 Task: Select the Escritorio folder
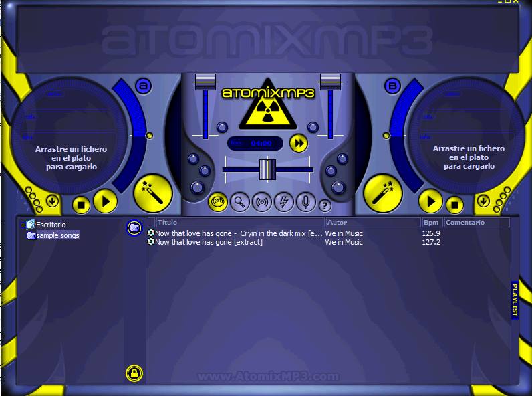pyautogui.click(x=51, y=225)
